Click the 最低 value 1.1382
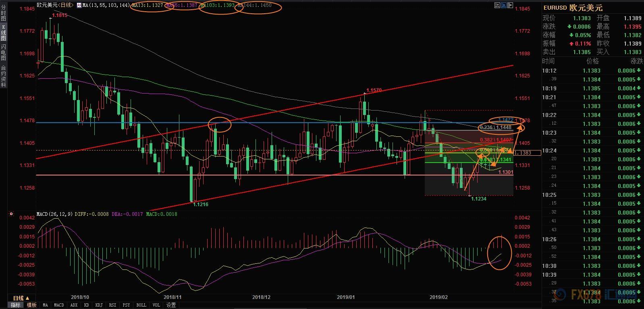The image size is (644, 309). pyautogui.click(x=633, y=35)
